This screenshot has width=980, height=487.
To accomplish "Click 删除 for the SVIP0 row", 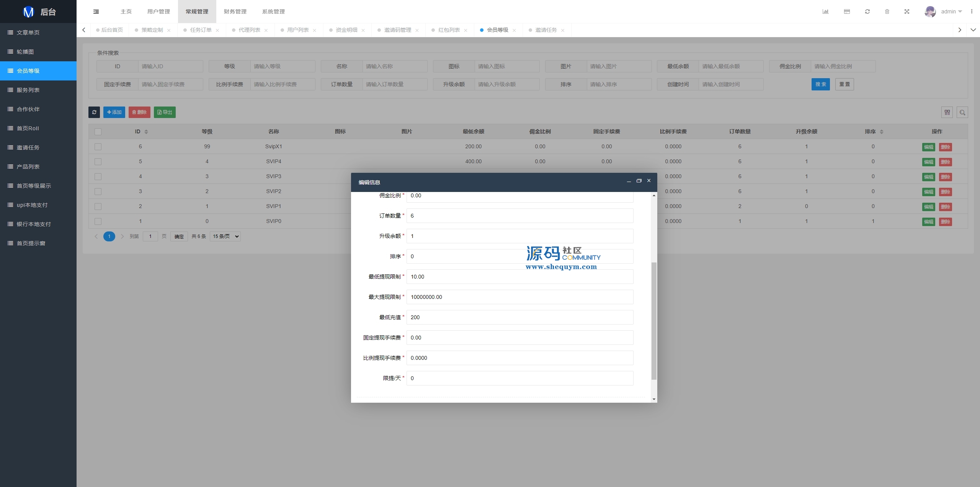I will pyautogui.click(x=946, y=222).
